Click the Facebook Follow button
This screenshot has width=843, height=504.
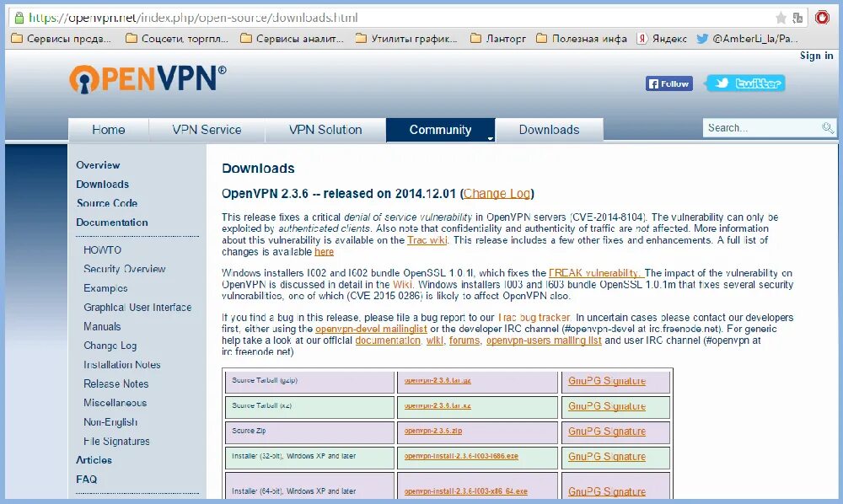(668, 83)
